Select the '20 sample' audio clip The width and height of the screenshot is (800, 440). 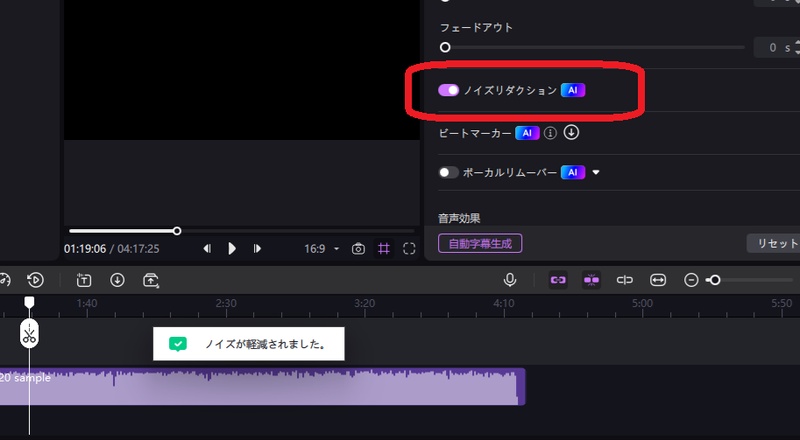pos(262,386)
